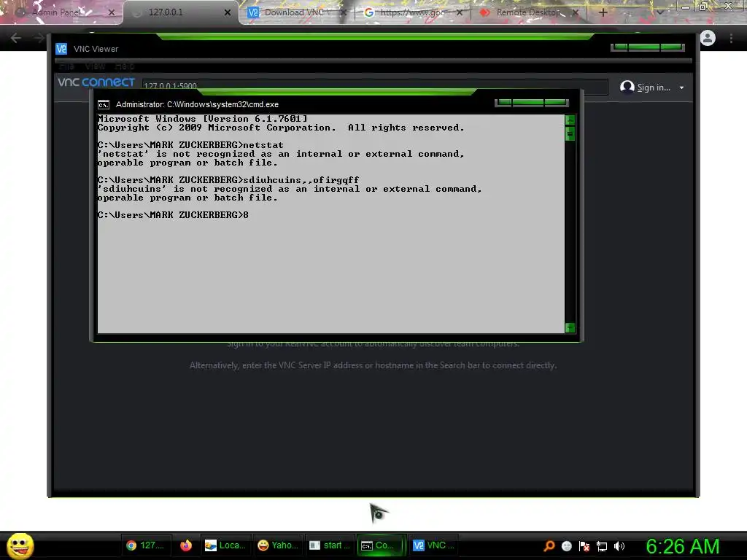Open the Chrome 127... taskbar item
Viewport: 747px width, 560px height.
point(145,545)
